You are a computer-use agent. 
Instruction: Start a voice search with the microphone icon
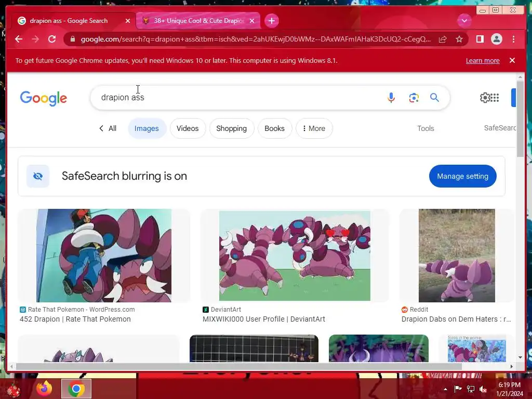391,98
